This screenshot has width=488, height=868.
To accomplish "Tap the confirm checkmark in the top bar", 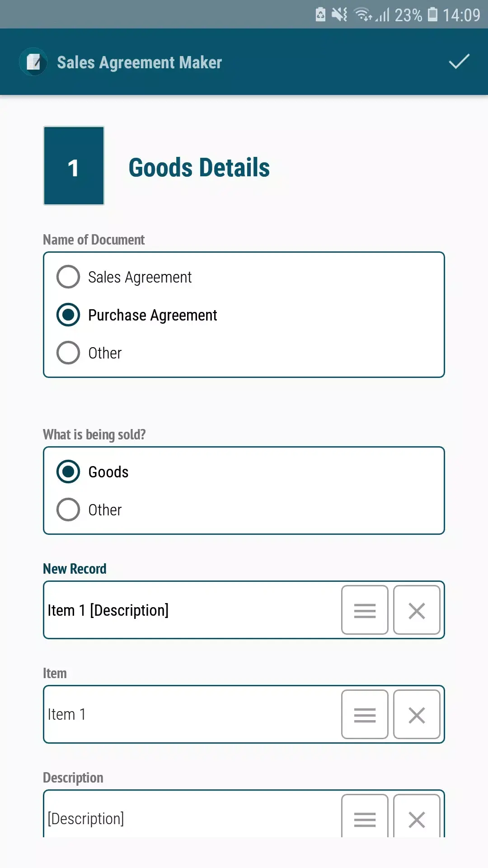I will pyautogui.click(x=459, y=62).
